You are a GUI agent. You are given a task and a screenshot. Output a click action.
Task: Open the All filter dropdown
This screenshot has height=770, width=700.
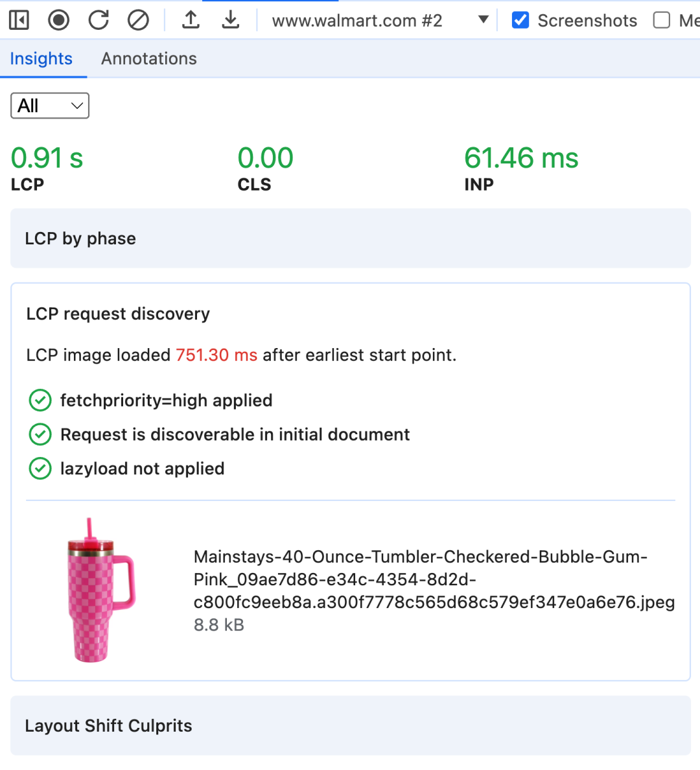point(50,106)
